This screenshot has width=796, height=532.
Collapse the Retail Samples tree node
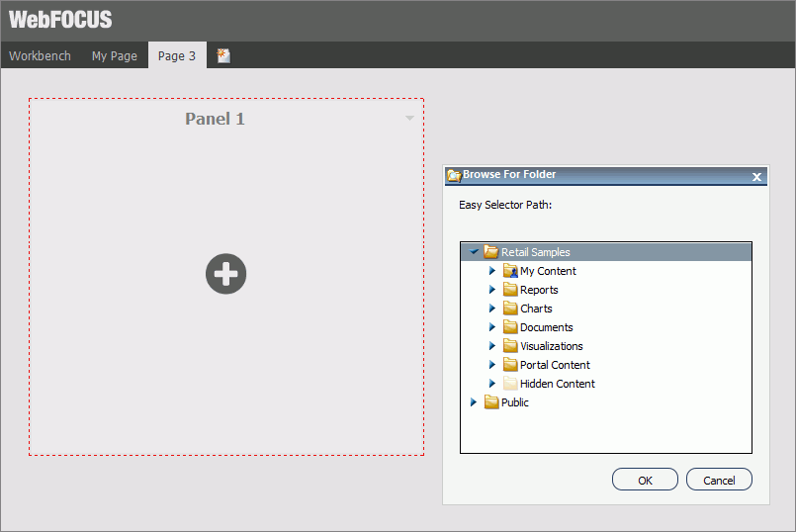point(474,251)
